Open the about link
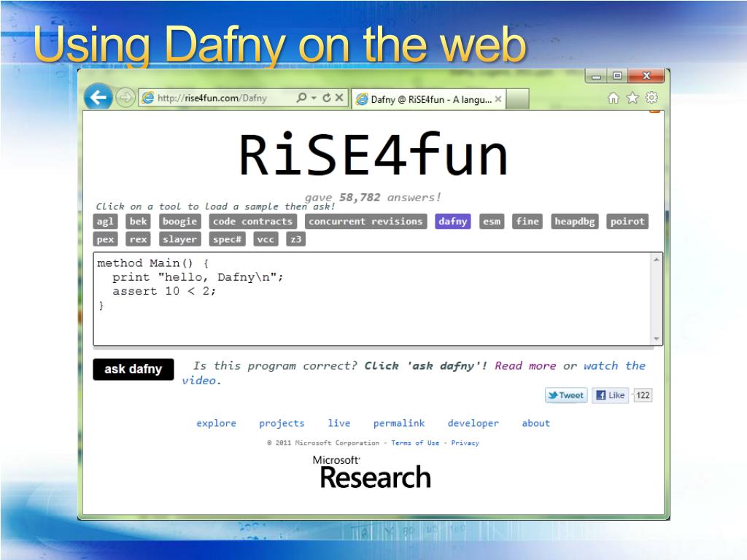The height and width of the screenshot is (560, 747). 536,423
